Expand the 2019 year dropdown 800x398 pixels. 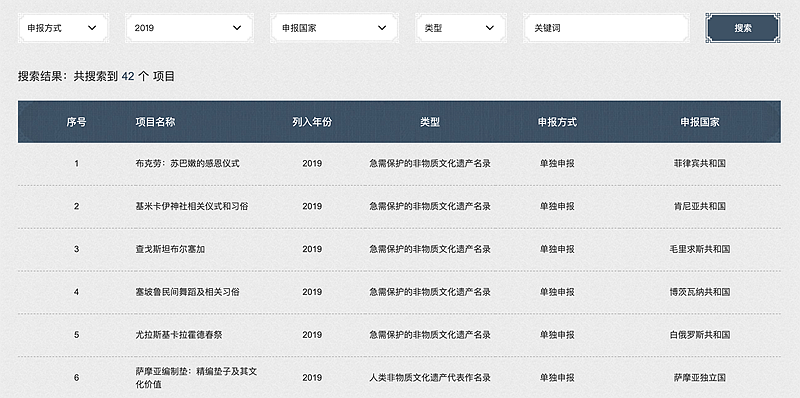[189, 28]
